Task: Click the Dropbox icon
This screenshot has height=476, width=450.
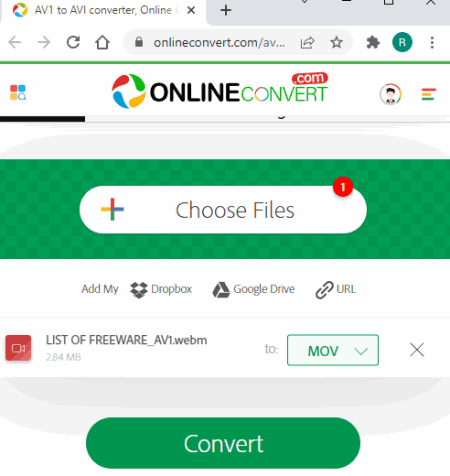Action: pyautogui.click(x=139, y=290)
